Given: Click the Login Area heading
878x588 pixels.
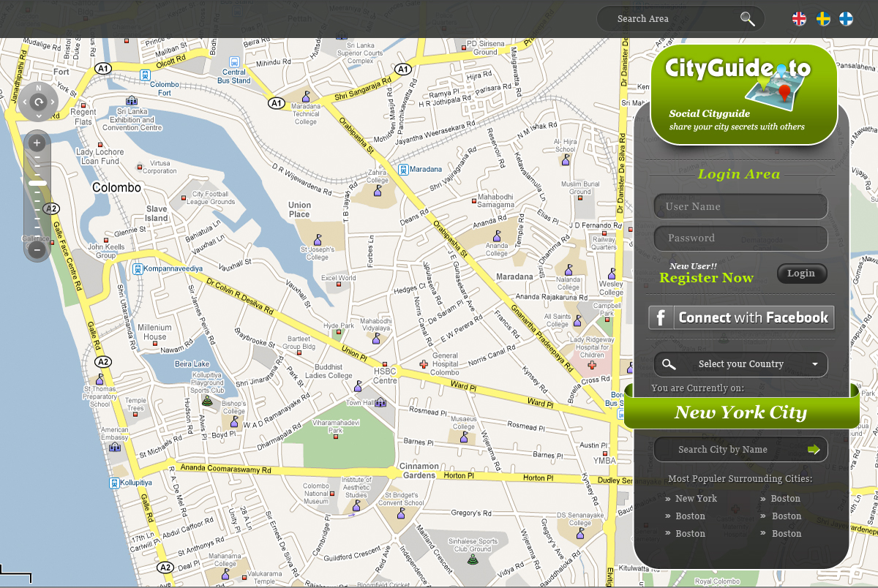Looking at the screenshot, I should tap(739, 174).
